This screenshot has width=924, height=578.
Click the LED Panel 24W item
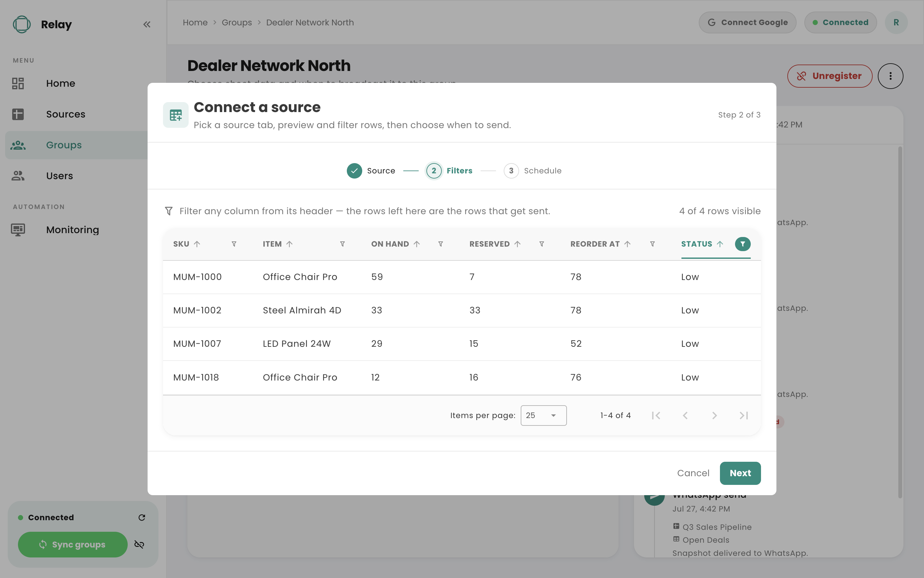297,343
